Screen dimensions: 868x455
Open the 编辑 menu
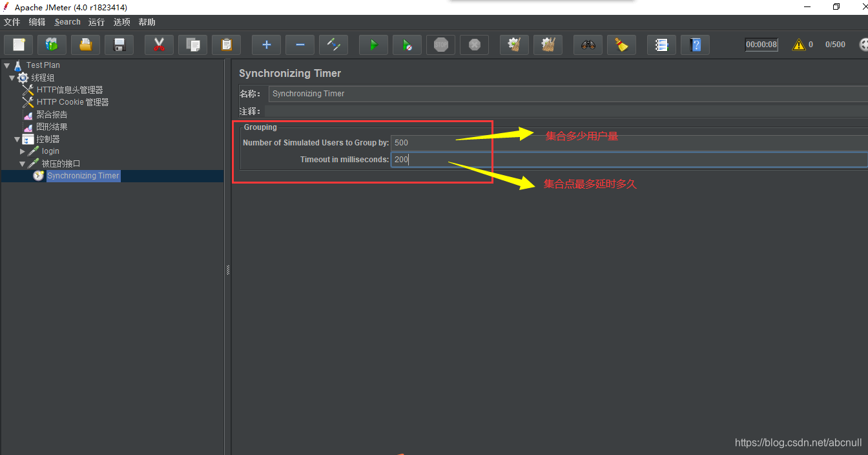point(37,22)
